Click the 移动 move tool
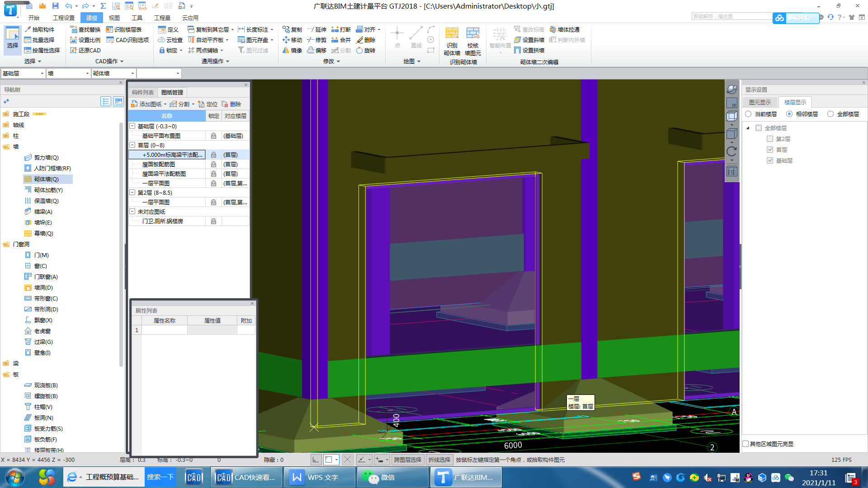868x488 pixels. coord(292,40)
